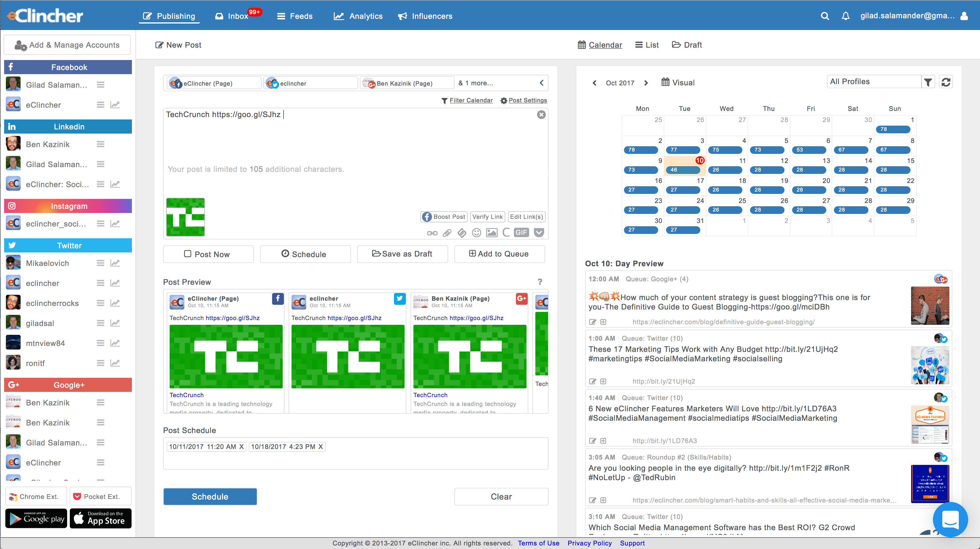Select October 17 post count badge
980x549 pixels.
[x=683, y=190]
